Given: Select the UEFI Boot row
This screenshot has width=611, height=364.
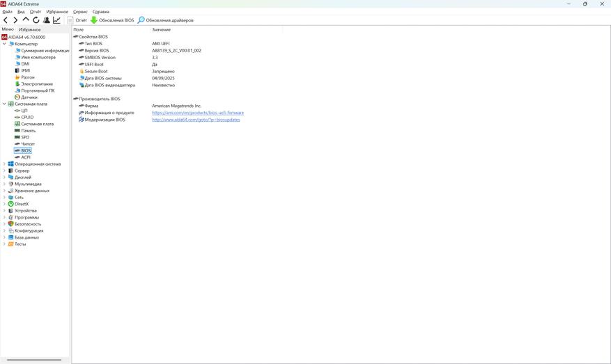Looking at the screenshot, I should 118,65.
